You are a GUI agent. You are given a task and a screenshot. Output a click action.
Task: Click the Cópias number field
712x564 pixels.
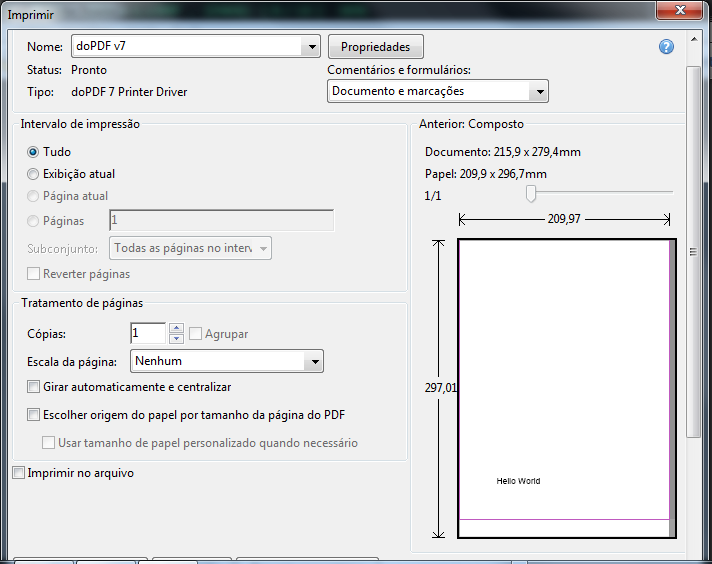148,333
